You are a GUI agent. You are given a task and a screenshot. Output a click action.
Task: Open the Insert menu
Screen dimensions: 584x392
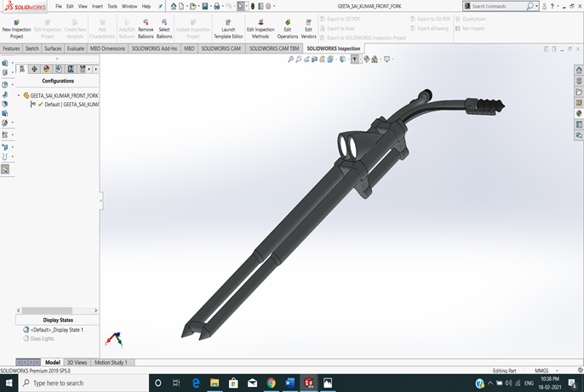click(x=97, y=6)
